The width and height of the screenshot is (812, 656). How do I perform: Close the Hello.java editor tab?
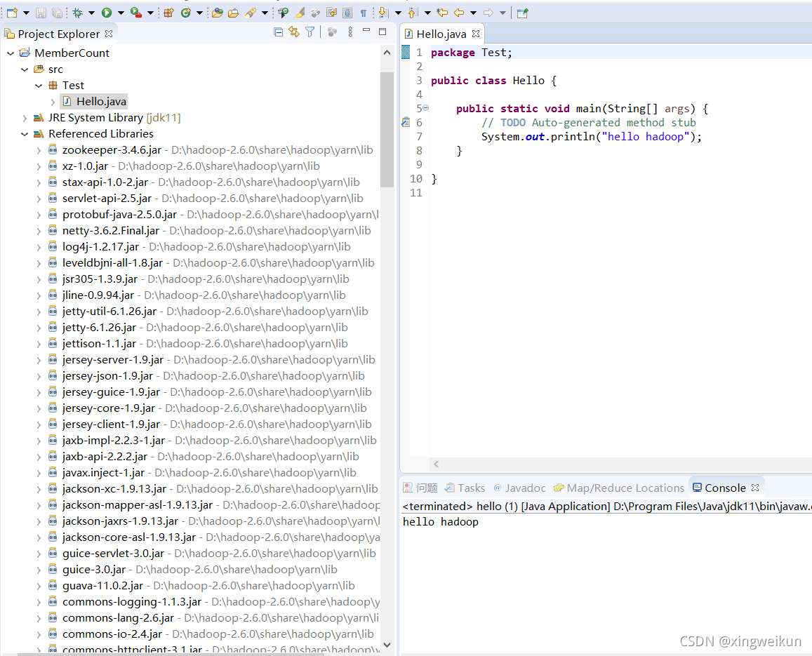coord(476,34)
